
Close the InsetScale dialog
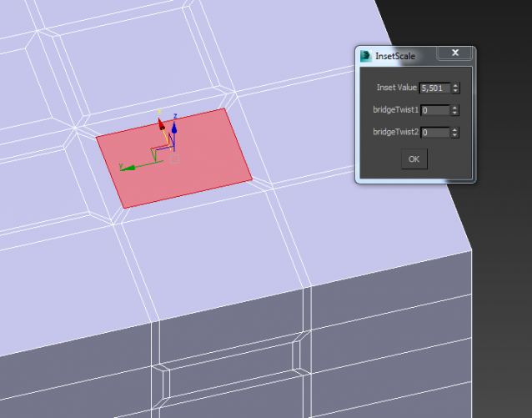click(455, 54)
